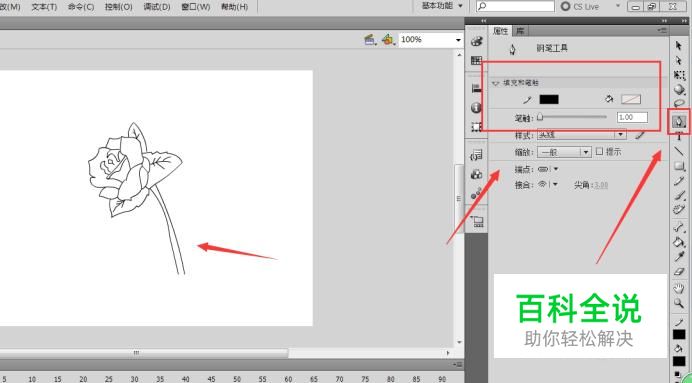Image resolution: width=692 pixels, height=383 pixels.
Task: Switch to the 库 library tab
Action: coord(520,31)
